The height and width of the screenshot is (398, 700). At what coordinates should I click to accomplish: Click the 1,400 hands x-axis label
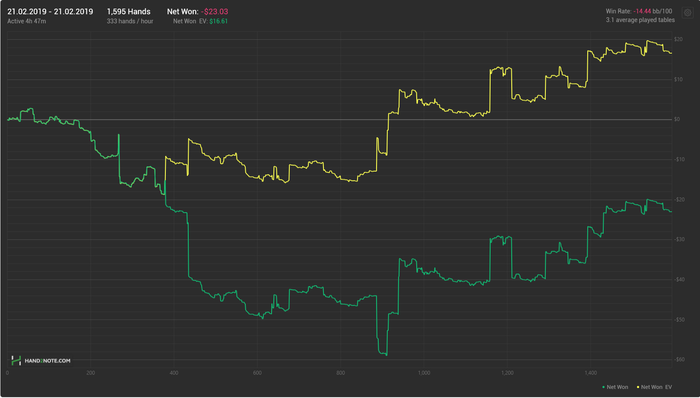tap(591, 373)
